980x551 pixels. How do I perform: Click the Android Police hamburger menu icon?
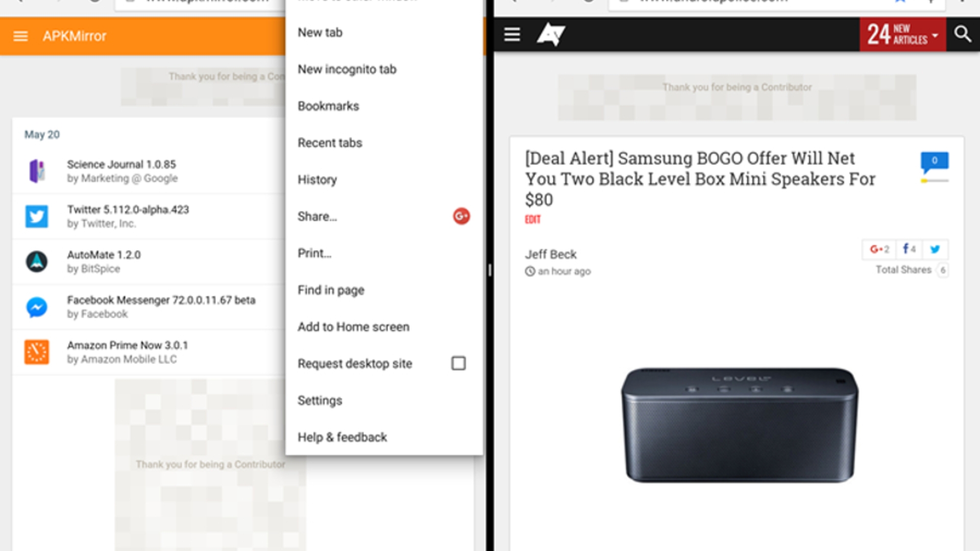pos(512,35)
